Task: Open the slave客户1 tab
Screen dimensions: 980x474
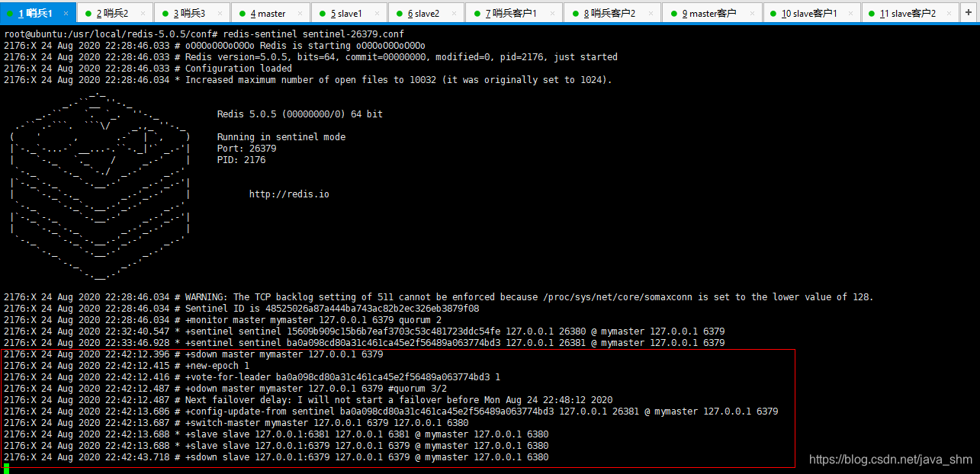Action: (x=811, y=13)
